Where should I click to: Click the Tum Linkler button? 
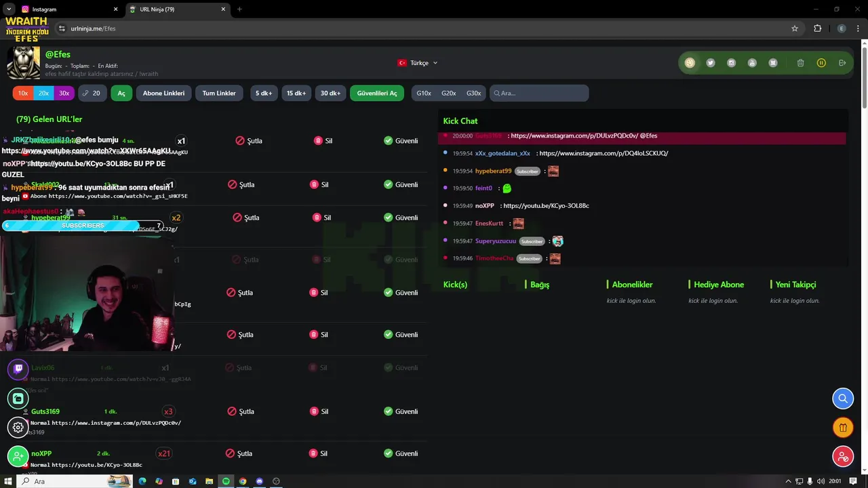[x=219, y=93]
